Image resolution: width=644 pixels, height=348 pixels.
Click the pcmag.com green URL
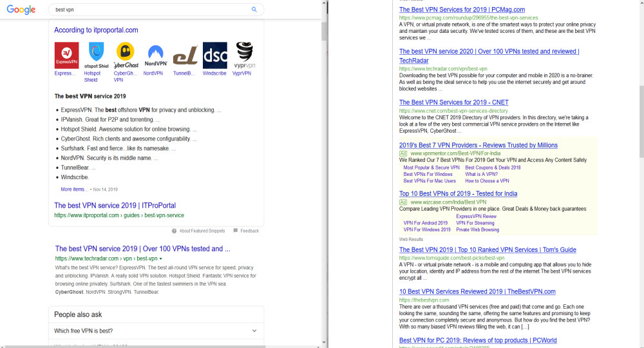point(469,18)
